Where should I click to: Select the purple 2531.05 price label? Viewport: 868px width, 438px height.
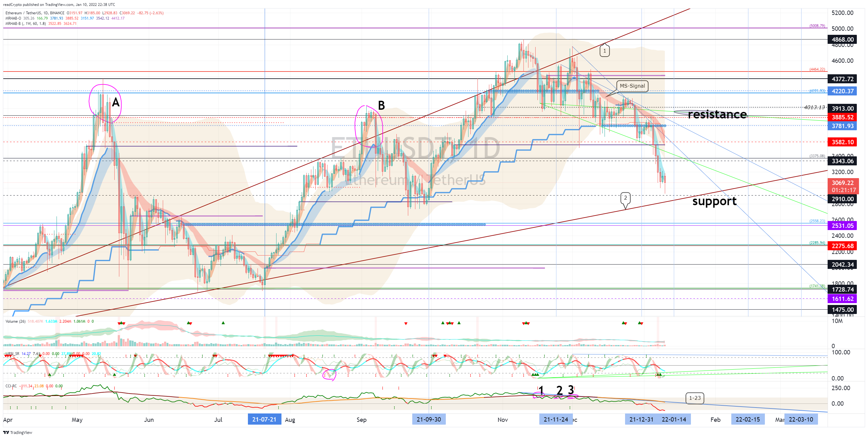tap(843, 226)
